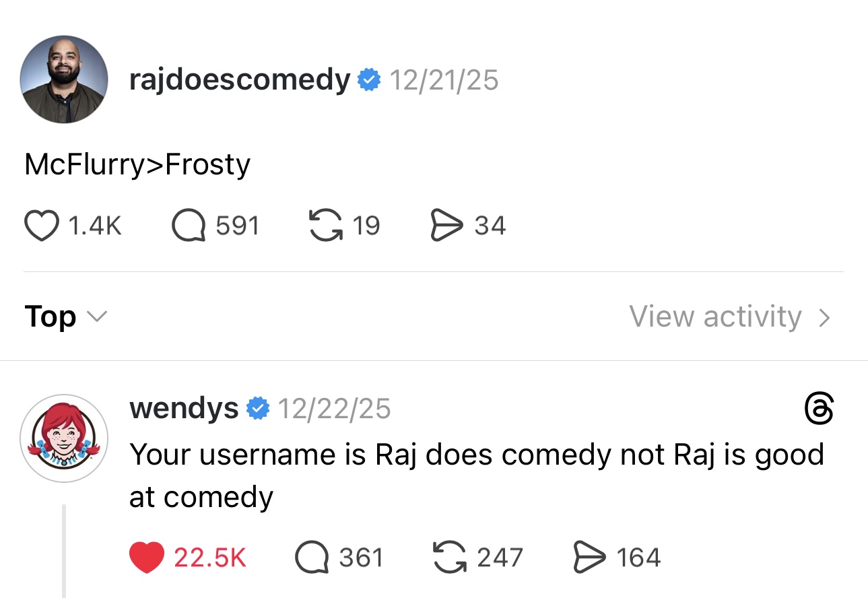Visit the wendys username link
868x598 pixels.
(x=183, y=408)
